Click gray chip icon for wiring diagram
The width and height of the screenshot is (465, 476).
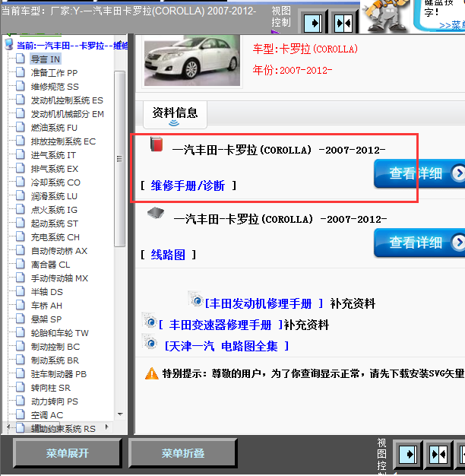pos(156,214)
